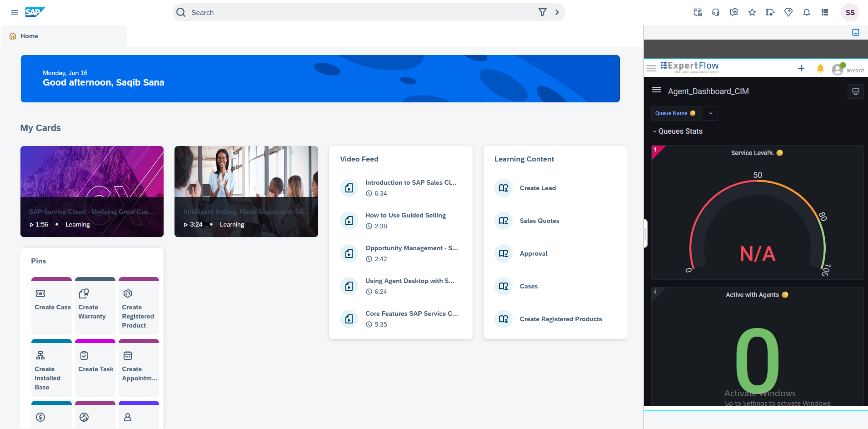Open the apps grid launcher
The height and width of the screenshot is (429, 868).
pos(825,12)
